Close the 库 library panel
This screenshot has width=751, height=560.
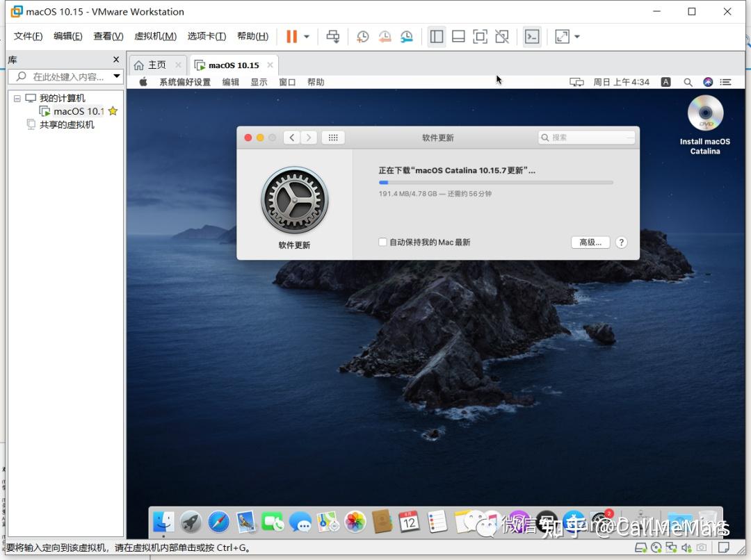pos(116,59)
